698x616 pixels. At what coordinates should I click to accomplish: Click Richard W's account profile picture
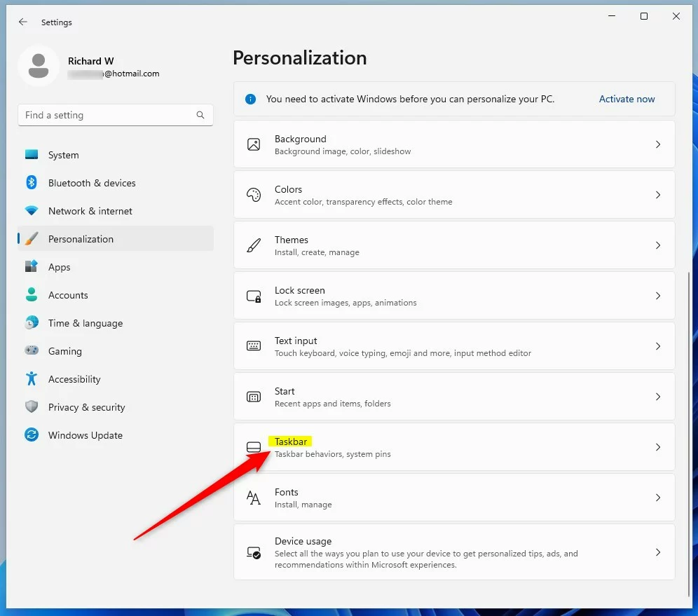click(39, 65)
